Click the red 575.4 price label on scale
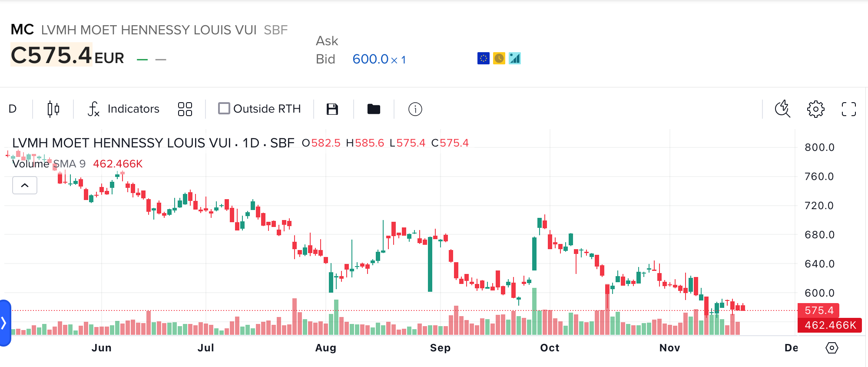Image resolution: width=868 pixels, height=367 pixels. click(819, 310)
